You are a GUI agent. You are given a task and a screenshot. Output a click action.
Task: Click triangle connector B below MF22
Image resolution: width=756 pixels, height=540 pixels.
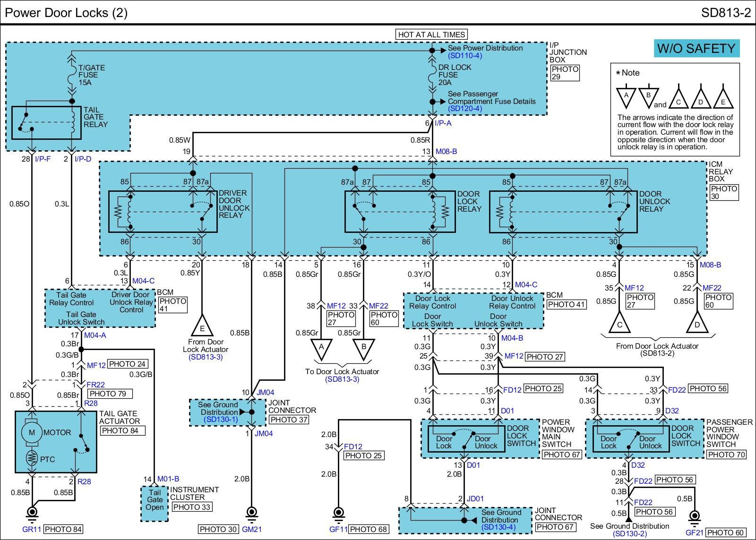coord(364,349)
